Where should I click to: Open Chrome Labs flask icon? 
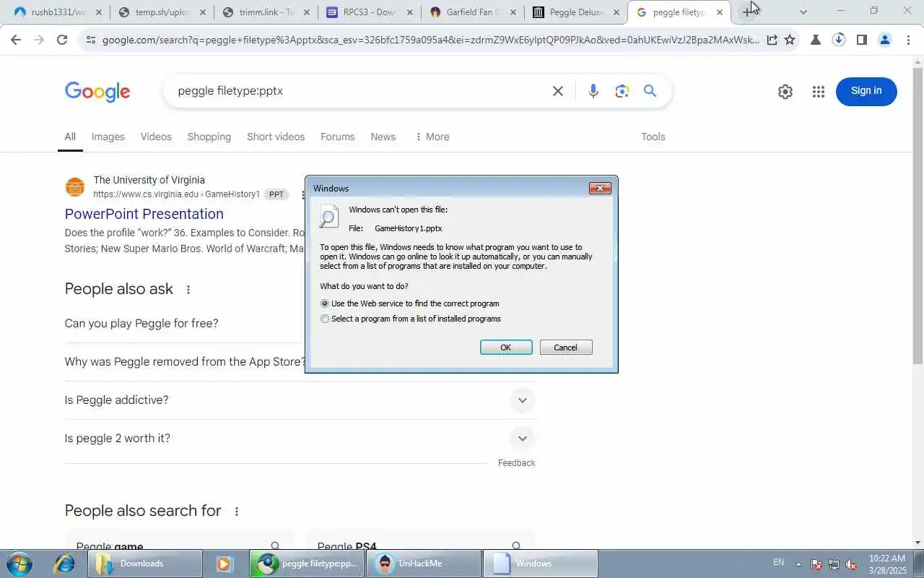(x=816, y=40)
